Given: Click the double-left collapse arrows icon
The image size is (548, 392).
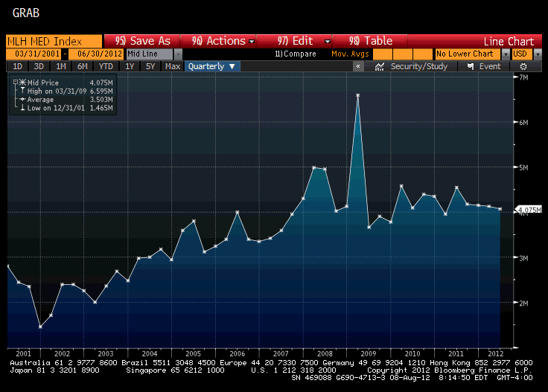Looking at the screenshot, I should coord(359,66).
